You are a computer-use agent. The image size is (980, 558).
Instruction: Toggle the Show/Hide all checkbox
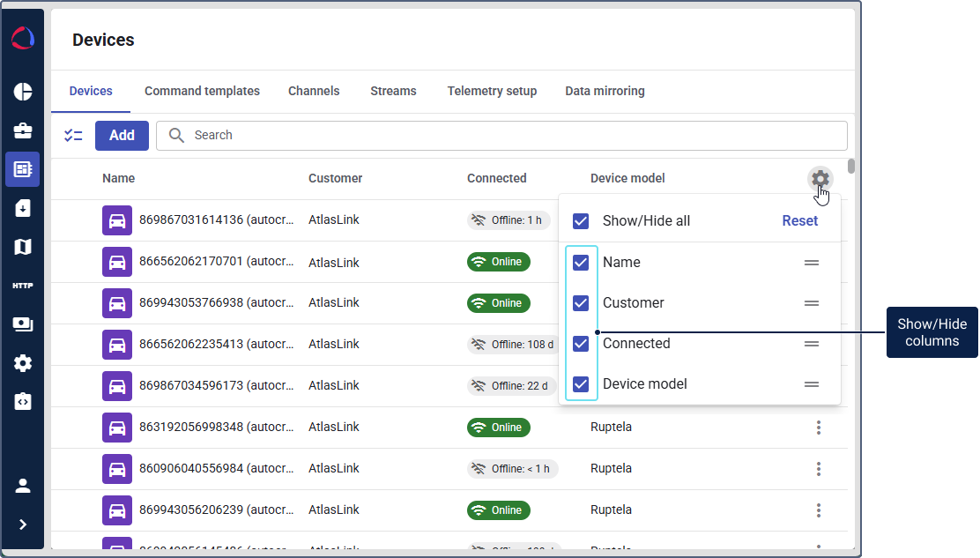point(581,221)
